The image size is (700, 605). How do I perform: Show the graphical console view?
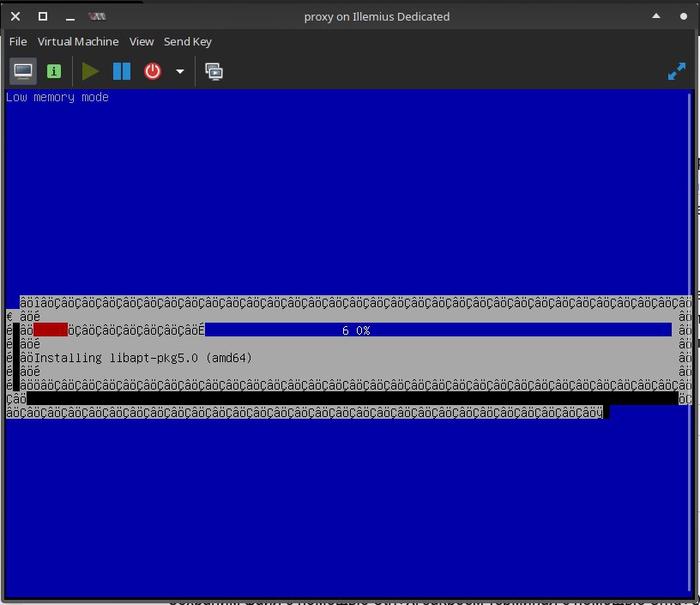23,71
